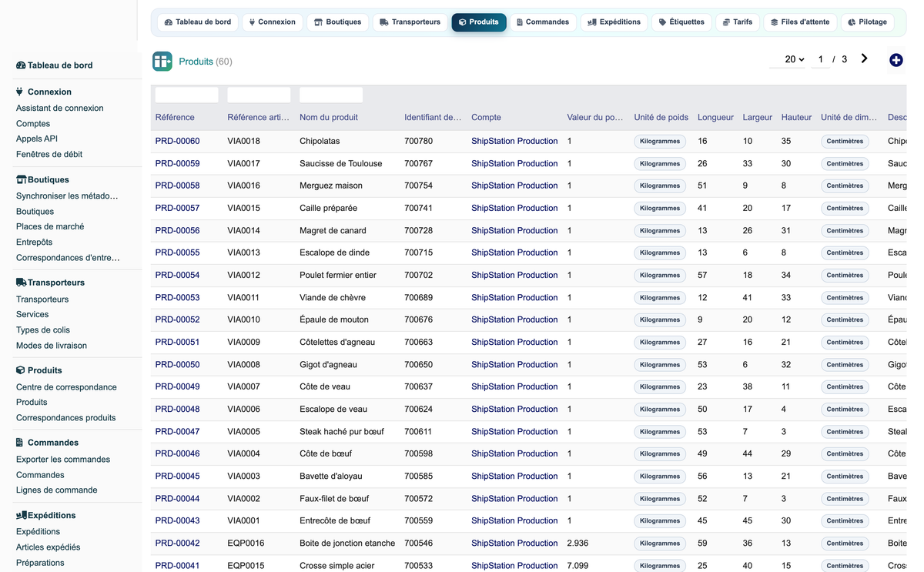This screenshot has height=572, width=924.
Task: Open product link PRD-00060
Action: pos(177,141)
